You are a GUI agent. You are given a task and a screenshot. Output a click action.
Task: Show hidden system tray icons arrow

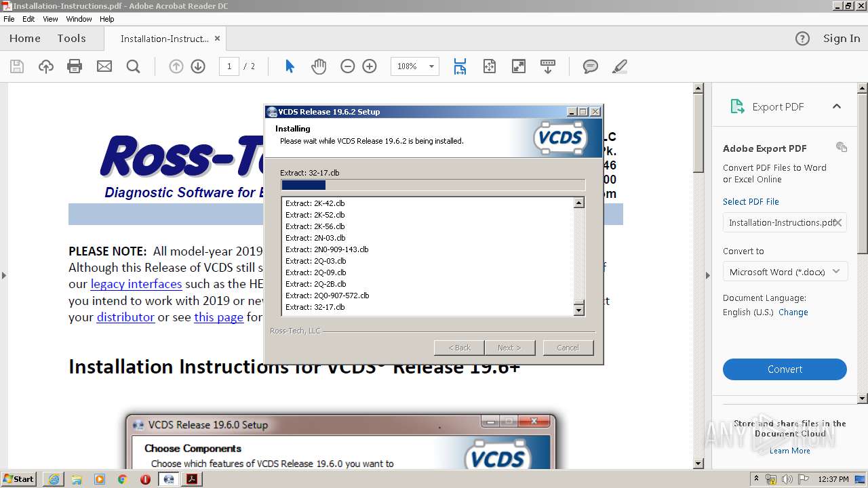click(x=756, y=479)
